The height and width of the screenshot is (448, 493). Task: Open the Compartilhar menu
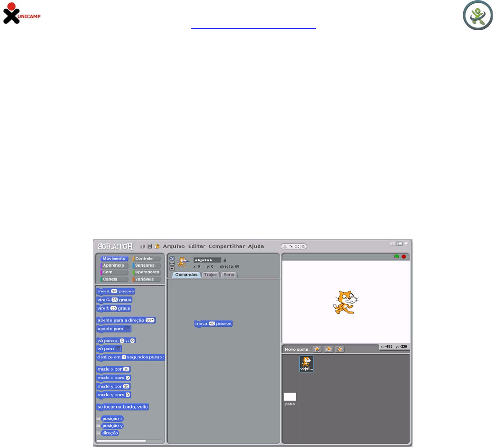(227, 247)
